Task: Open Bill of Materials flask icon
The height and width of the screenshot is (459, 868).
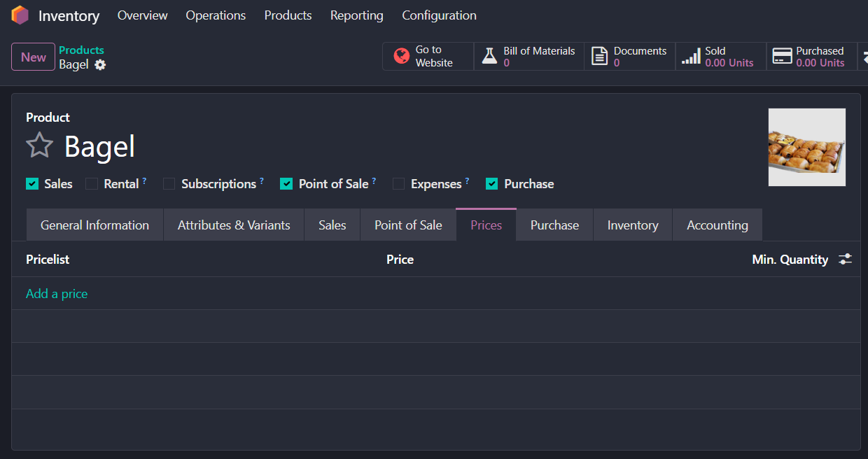Action: (x=489, y=57)
